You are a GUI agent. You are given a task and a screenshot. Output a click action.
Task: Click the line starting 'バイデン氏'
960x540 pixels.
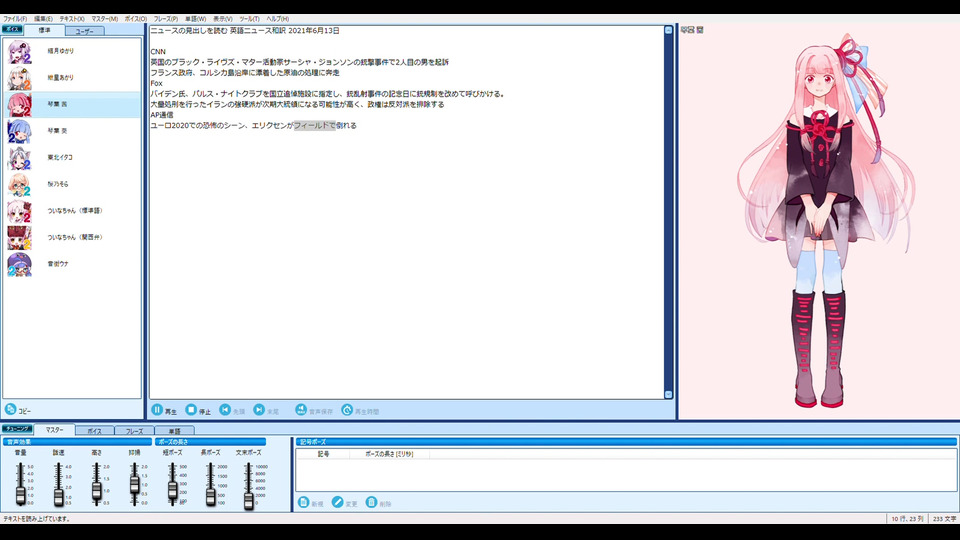pos(328,94)
